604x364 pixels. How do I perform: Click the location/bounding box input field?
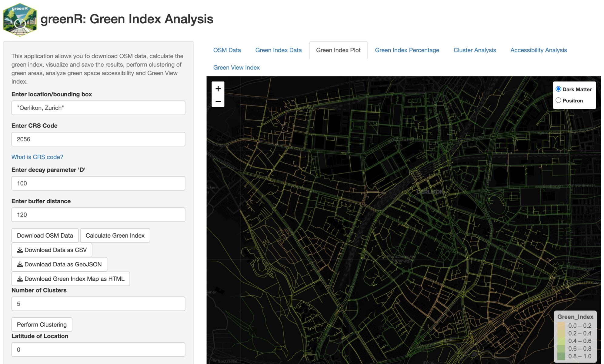pyautogui.click(x=98, y=108)
